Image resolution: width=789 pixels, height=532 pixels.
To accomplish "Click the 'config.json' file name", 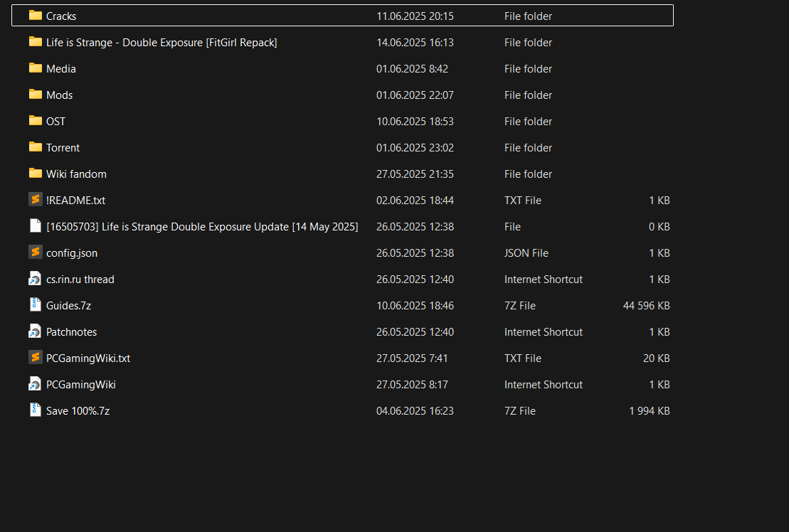I will point(72,253).
